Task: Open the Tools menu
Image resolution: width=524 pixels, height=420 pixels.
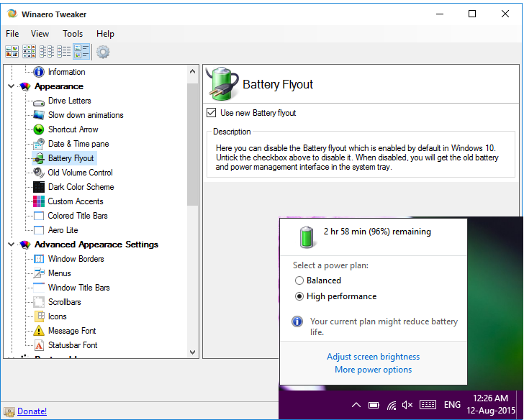Action: [x=73, y=34]
